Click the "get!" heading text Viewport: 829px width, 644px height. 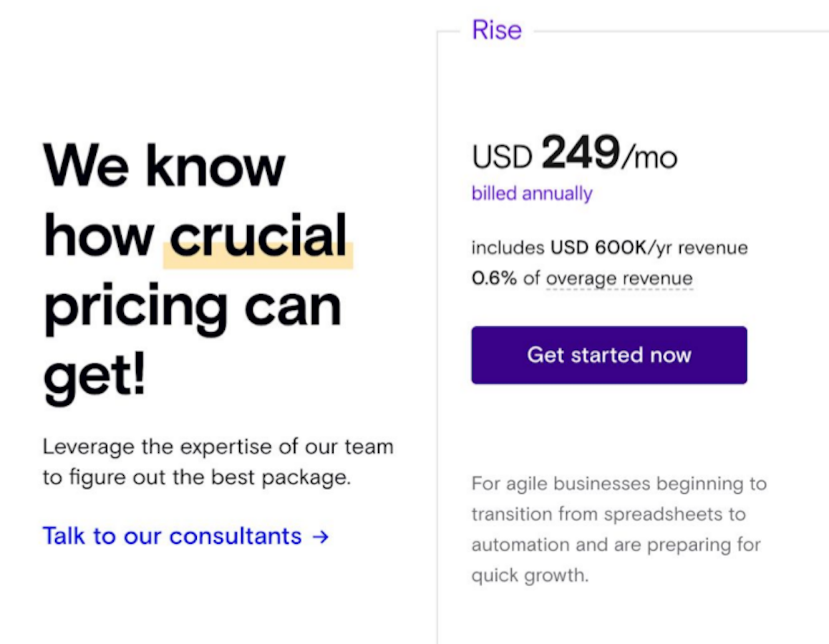[94, 376]
